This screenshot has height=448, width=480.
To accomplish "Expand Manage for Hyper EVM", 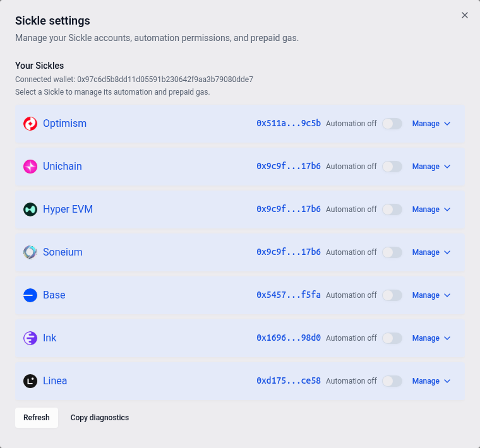I will coord(431,209).
